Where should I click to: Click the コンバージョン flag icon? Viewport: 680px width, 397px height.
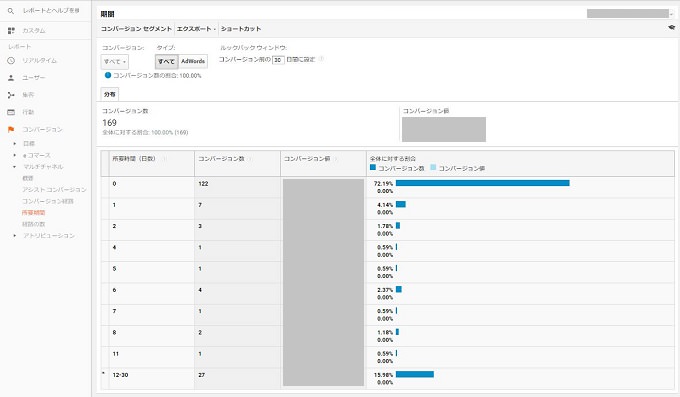11,129
